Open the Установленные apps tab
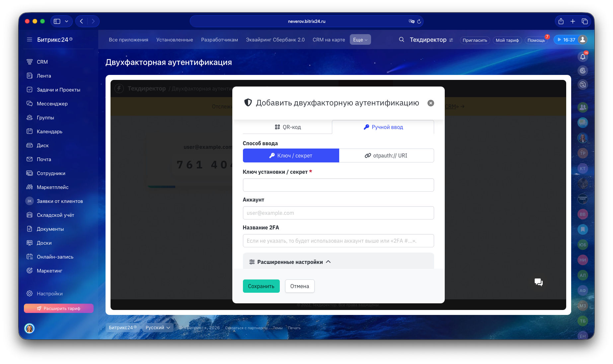 click(x=175, y=40)
